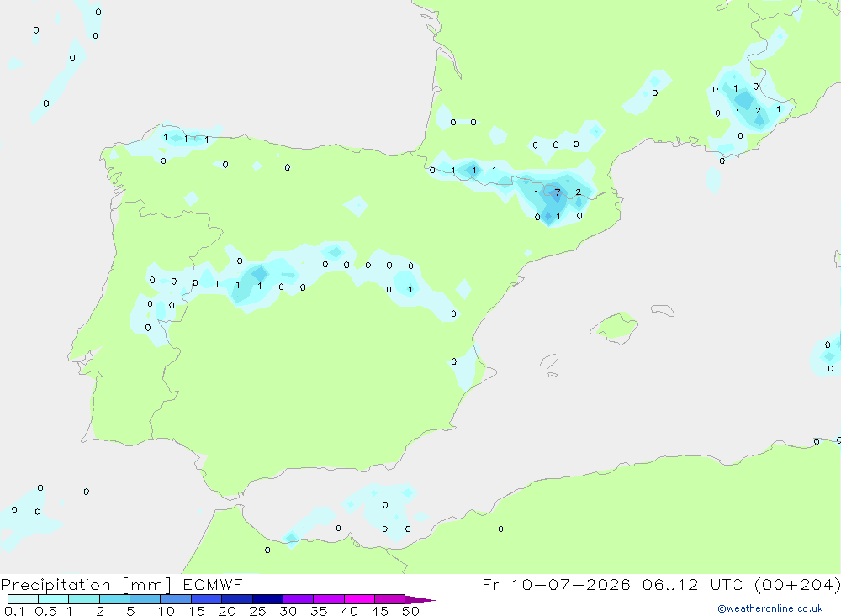841x616 pixels.
Task: Click the '0.1' legend scale label
Action: coord(14,611)
